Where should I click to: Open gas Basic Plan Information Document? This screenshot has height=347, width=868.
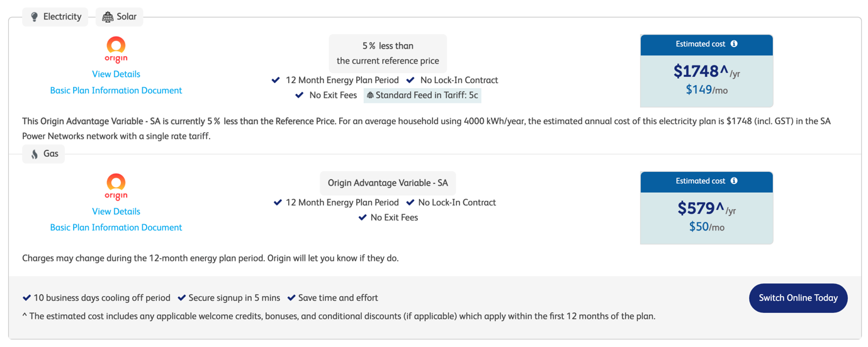[116, 227]
